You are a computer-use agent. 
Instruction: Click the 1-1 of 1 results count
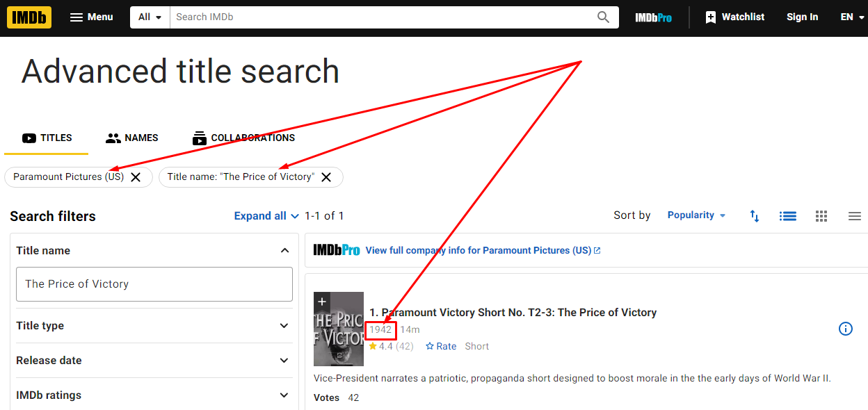(324, 216)
